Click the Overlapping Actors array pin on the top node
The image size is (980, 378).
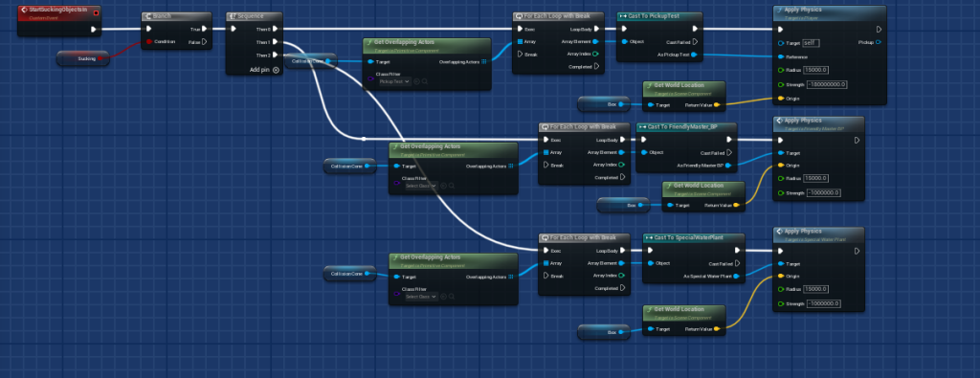click(483, 62)
